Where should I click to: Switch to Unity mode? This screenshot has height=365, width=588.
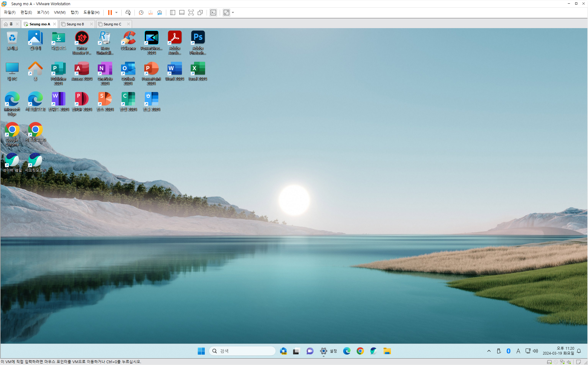pos(200,13)
